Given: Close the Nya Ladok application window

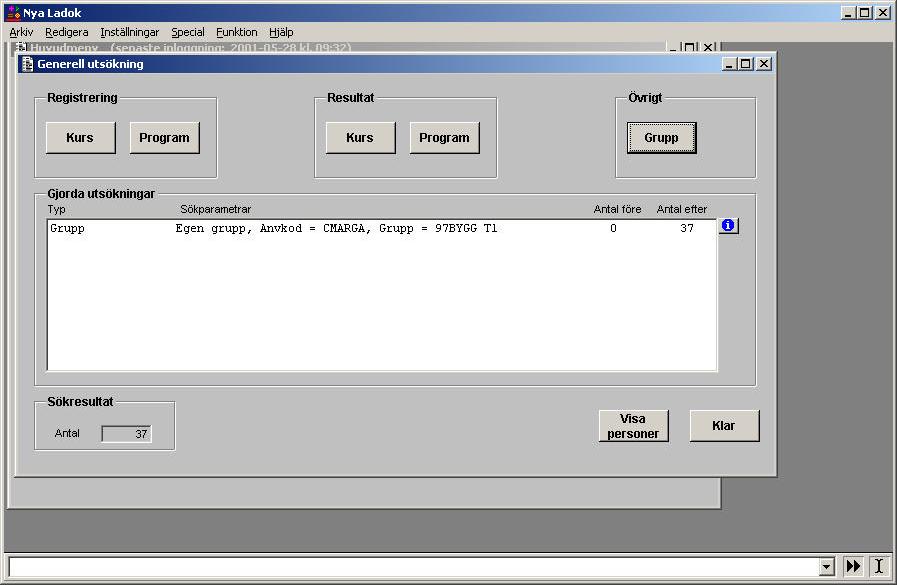Looking at the screenshot, I should pos(883,13).
